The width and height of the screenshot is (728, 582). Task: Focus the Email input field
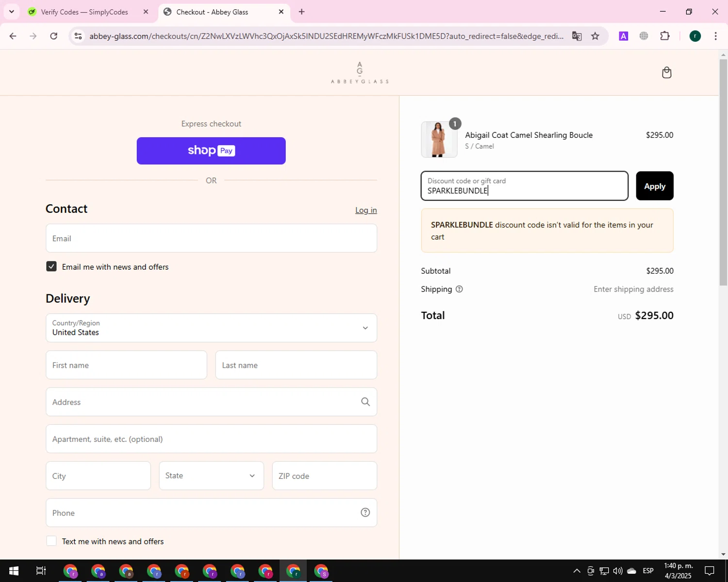click(211, 238)
